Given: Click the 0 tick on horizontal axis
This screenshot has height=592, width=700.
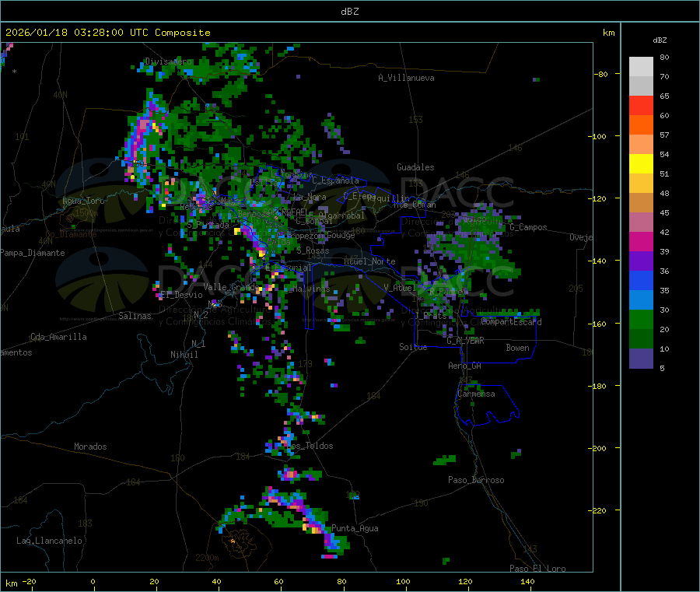Looking at the screenshot, I should (93, 581).
